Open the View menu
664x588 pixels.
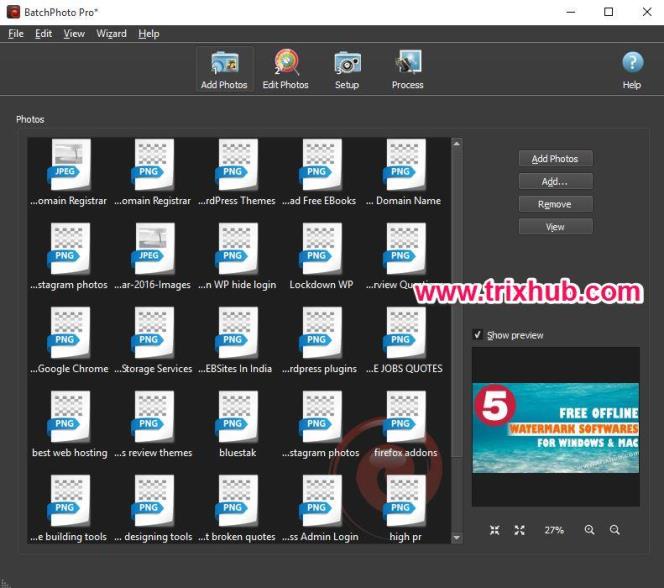pos(74,34)
